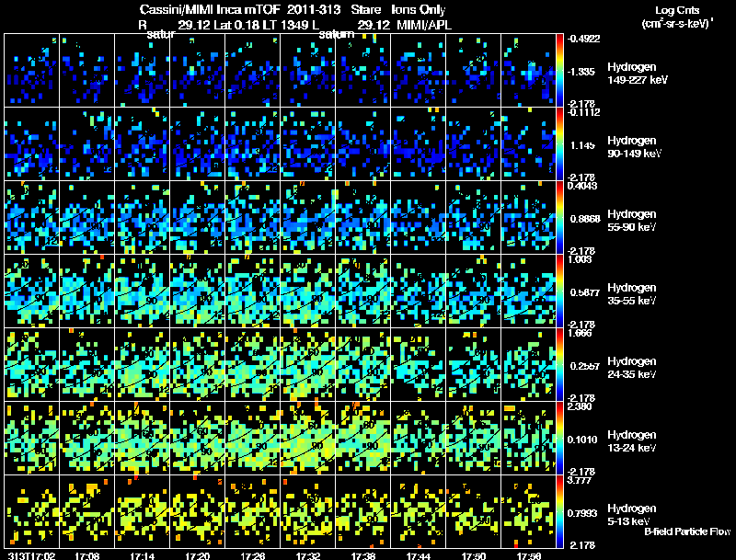Click the B-field Particle Flow caption
Screen dimensions: 736x560
point(687,531)
